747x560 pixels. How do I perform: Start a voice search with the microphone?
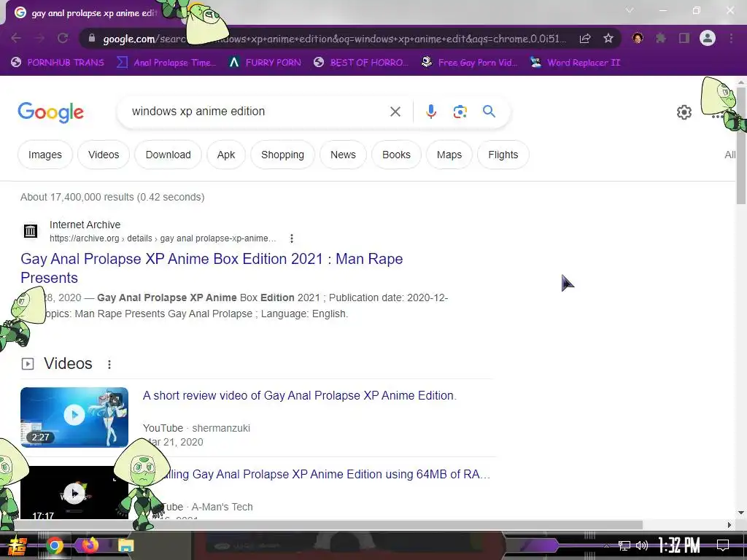[430, 112]
